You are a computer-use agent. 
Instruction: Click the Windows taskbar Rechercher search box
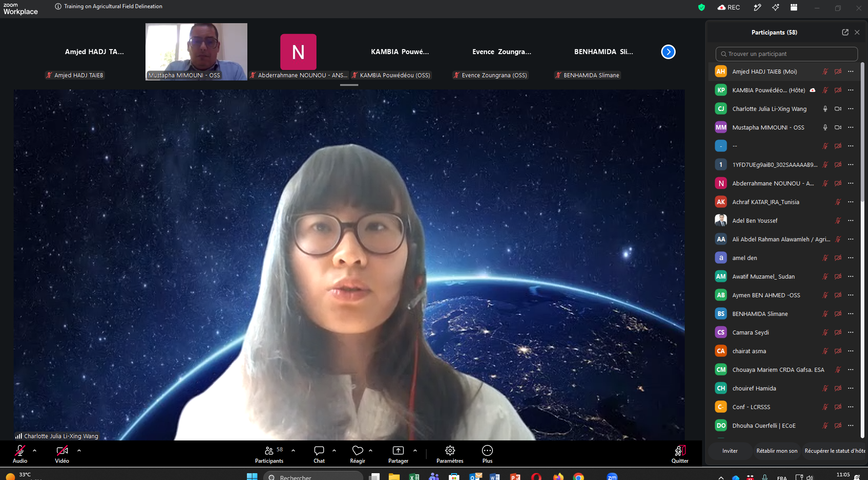(x=313, y=476)
